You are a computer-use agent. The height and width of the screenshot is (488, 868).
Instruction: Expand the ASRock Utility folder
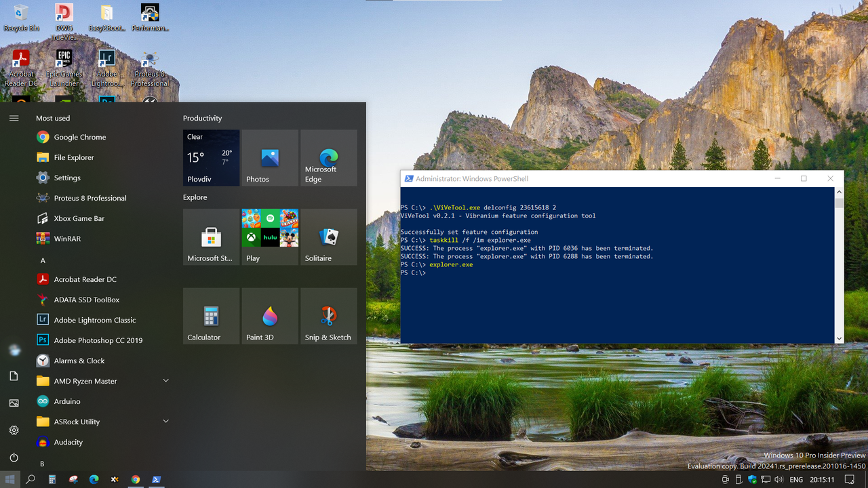(x=102, y=422)
